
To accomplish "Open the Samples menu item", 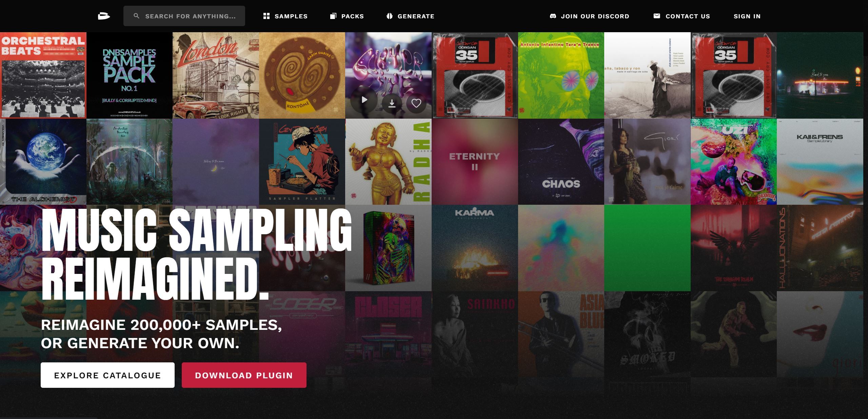I will [x=285, y=16].
